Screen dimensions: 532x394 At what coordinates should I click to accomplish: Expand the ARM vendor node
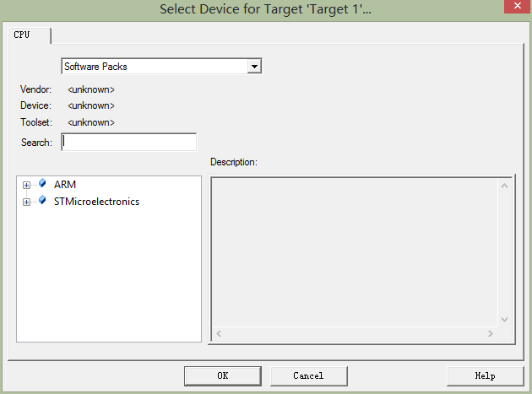coord(26,185)
